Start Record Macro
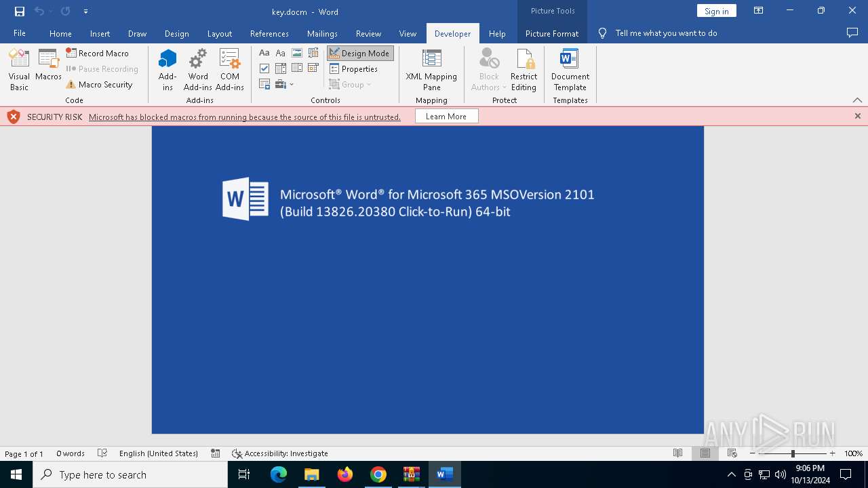This screenshot has width=868, height=488. click(x=97, y=53)
